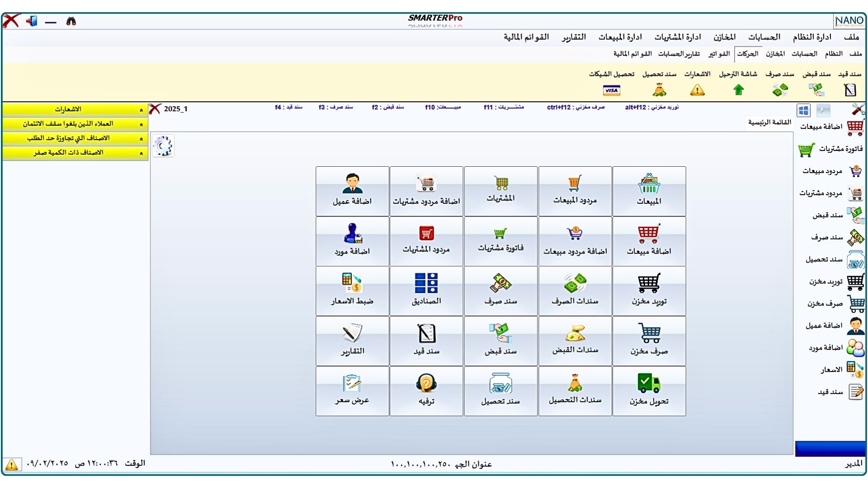868x488 pixels.
Task: Open the المبيعات sales tile
Action: (649, 191)
